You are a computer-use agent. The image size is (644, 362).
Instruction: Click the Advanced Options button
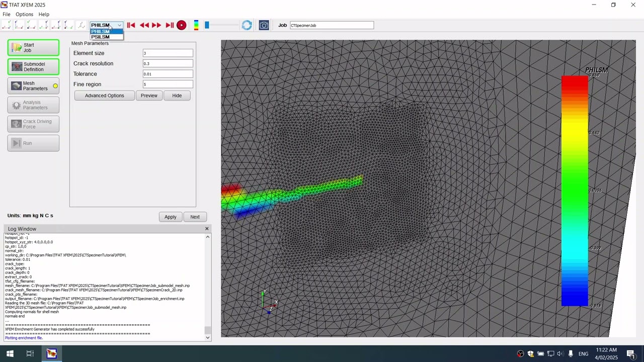click(x=104, y=96)
